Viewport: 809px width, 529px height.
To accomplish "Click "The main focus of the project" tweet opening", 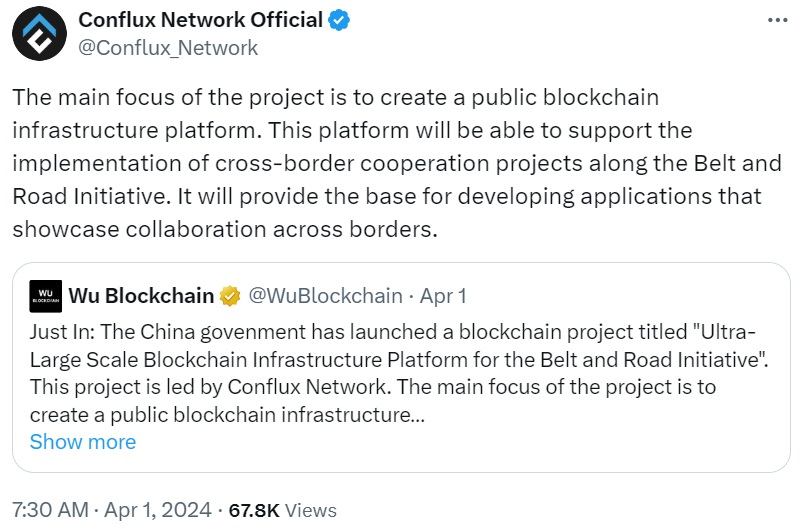I will (x=150, y=99).
